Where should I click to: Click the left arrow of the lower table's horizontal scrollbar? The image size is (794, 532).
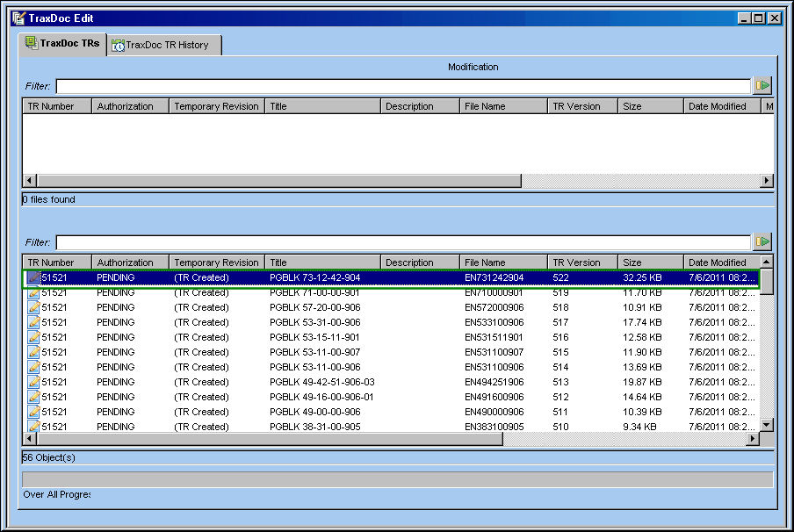coord(30,438)
